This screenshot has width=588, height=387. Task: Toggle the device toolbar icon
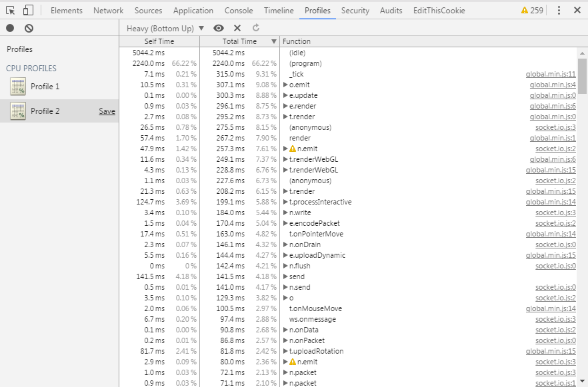tap(28, 11)
